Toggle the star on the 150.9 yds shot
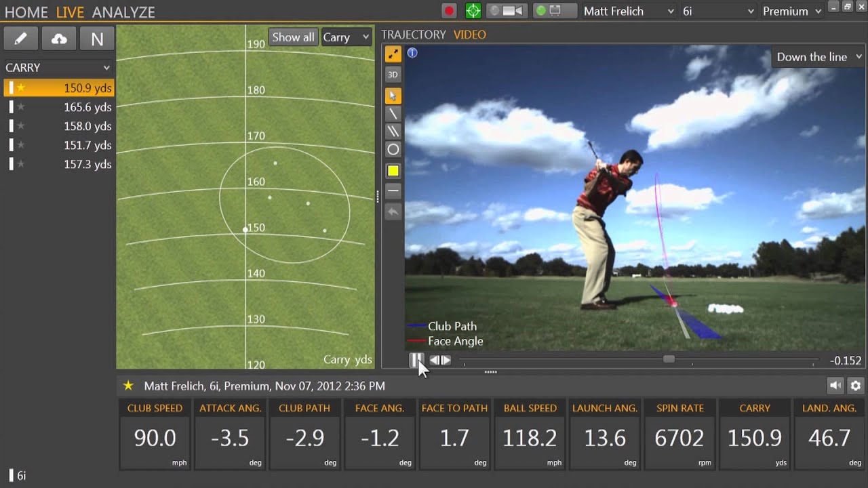The image size is (868, 488). click(21, 88)
